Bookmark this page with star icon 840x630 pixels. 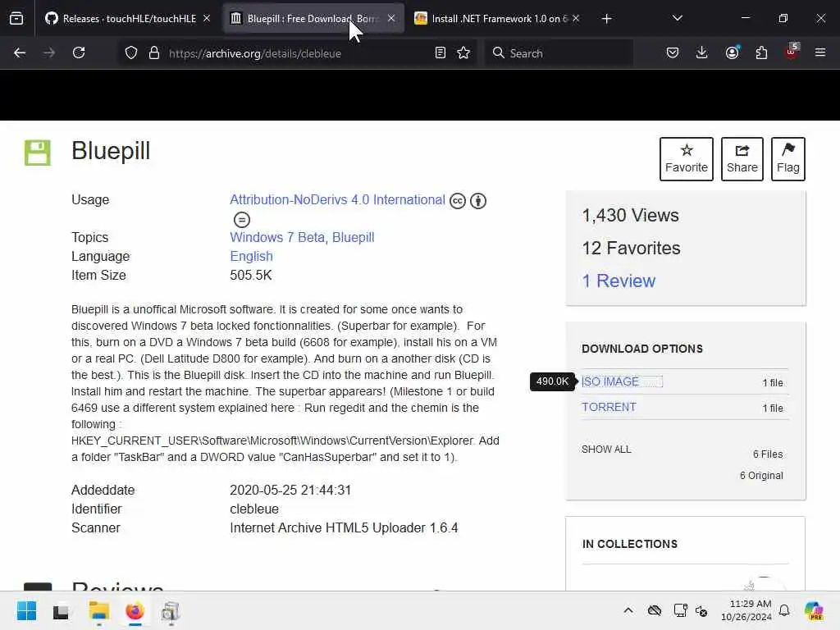(x=463, y=53)
